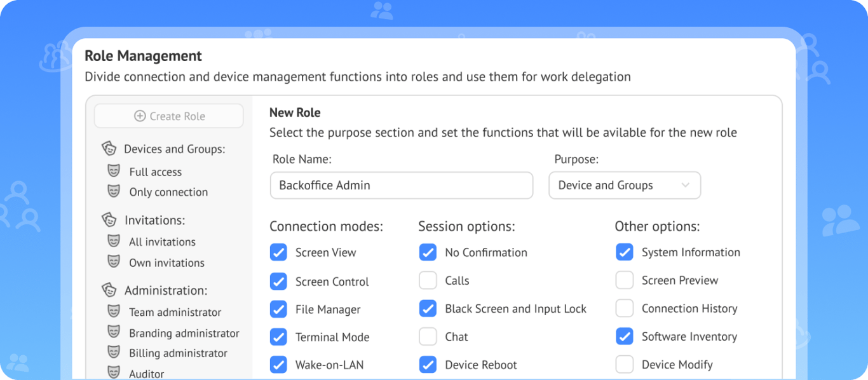Click the mask icon beside All invitations

click(114, 241)
